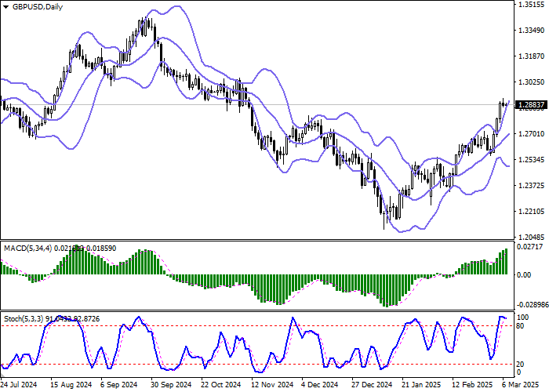This screenshot has width=549, height=392.
Task: Click the most recent candlestick on chart
Action: pyautogui.click(x=506, y=103)
